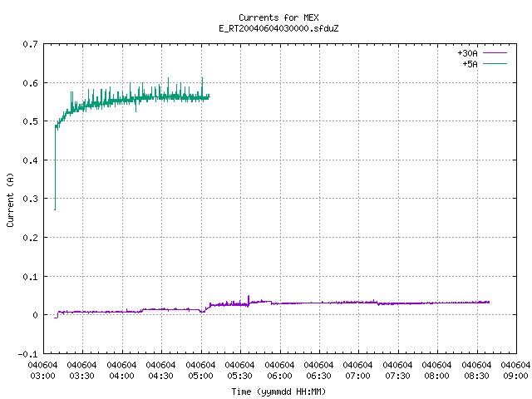Click y-axis tick value -0.1

(x=27, y=354)
